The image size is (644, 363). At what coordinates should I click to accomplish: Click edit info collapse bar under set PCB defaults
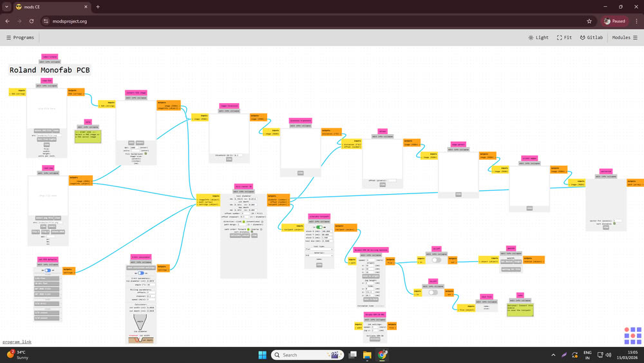tap(48, 264)
